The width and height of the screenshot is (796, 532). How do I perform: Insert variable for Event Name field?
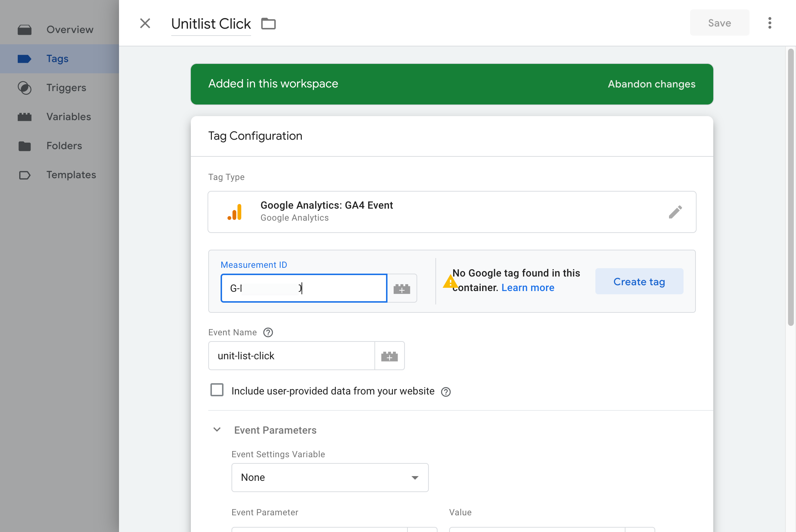(x=389, y=356)
